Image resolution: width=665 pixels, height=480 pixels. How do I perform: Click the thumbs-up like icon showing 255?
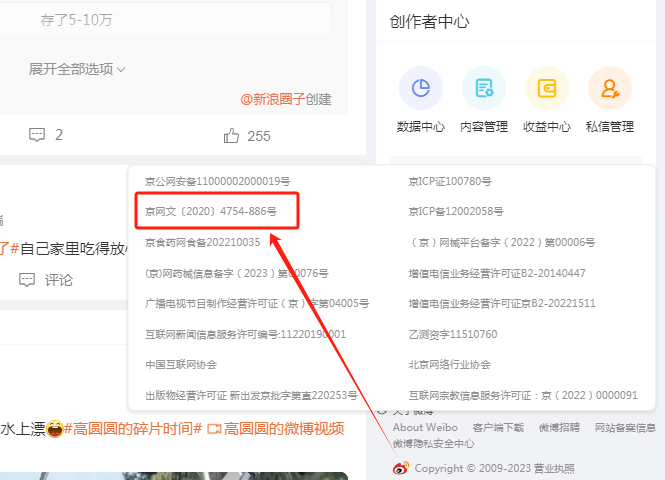pos(231,136)
